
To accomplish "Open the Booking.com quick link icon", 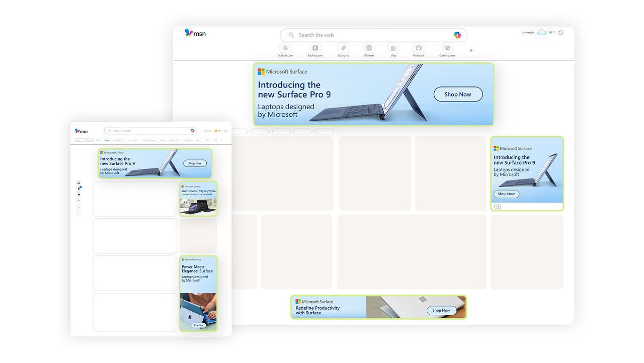I will [x=315, y=48].
